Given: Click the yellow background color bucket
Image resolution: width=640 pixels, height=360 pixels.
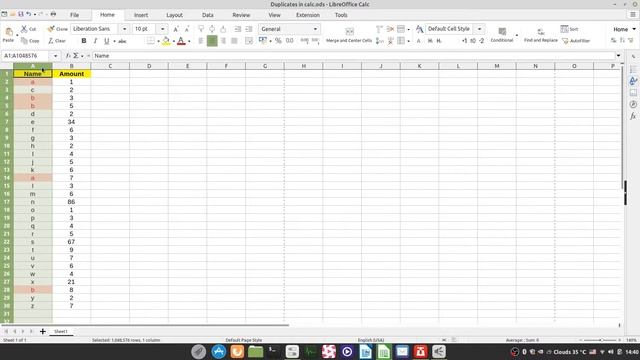Looking at the screenshot, I should click(166, 41).
